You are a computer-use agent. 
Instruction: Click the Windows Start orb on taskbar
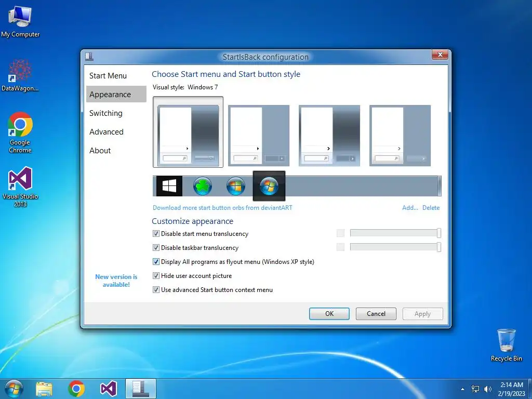tap(14, 389)
